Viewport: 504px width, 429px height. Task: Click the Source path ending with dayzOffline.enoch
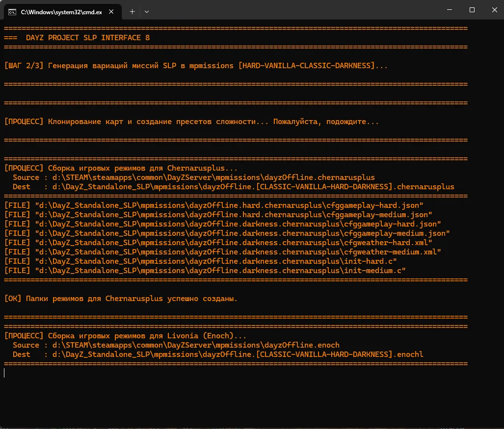coord(196,345)
